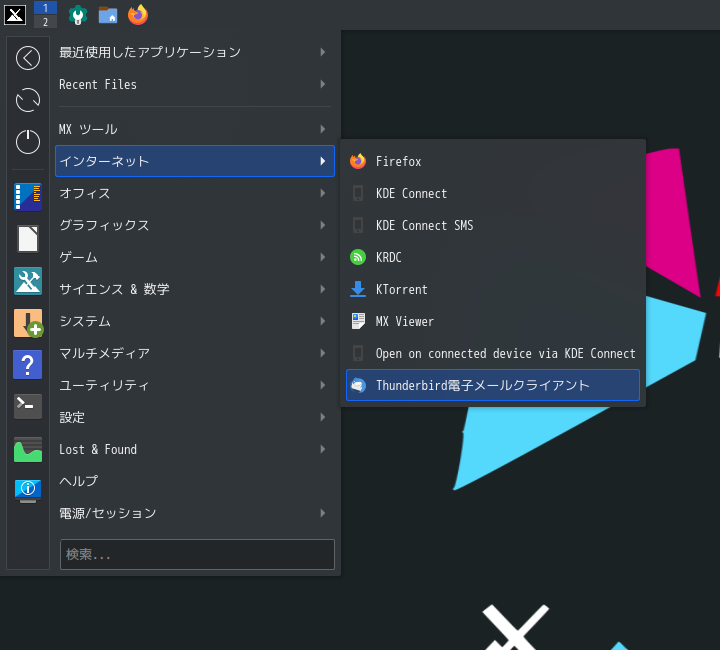This screenshot has width=720, height=650.
Task: Launch KDE Connect SMS entry
Action: coord(493,225)
